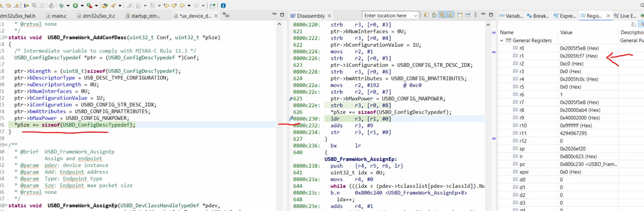Click Pin to Debug Context icon
Image resolution: width=644 pixels, height=211 pixels.
[x=468, y=15]
